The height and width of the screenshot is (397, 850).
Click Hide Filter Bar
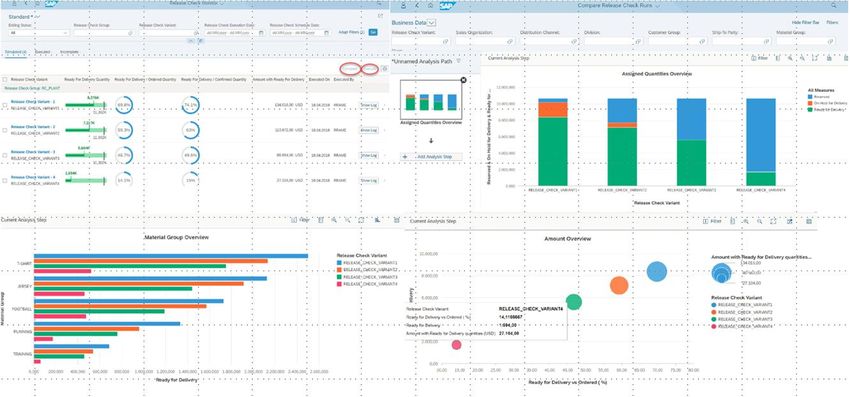(806, 22)
